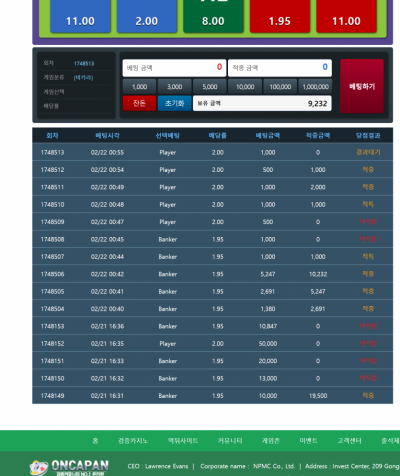Open 커뮤니티 in the footer navigation

click(x=230, y=441)
